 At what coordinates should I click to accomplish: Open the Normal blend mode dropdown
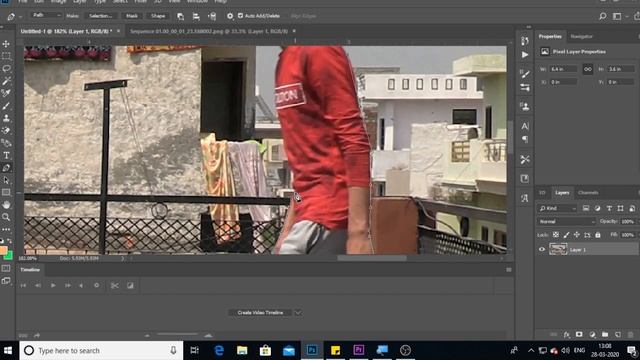coord(566,221)
